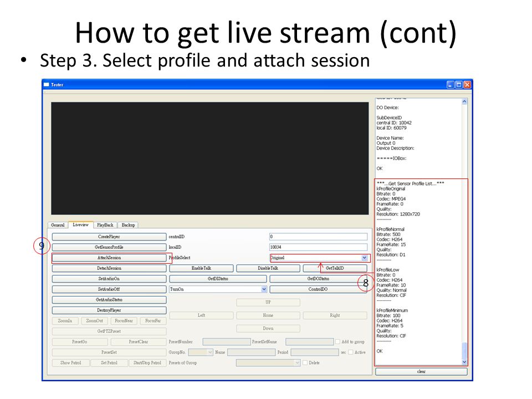Image resolution: width=532 pixels, height=399 pixels.
Task: Minimize the Tester window
Action: [450, 85]
